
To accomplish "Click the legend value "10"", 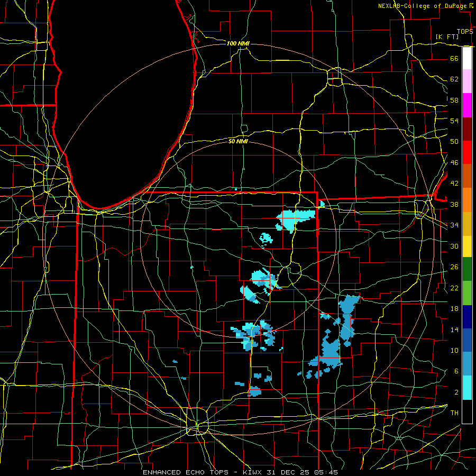I will [x=454, y=351].
